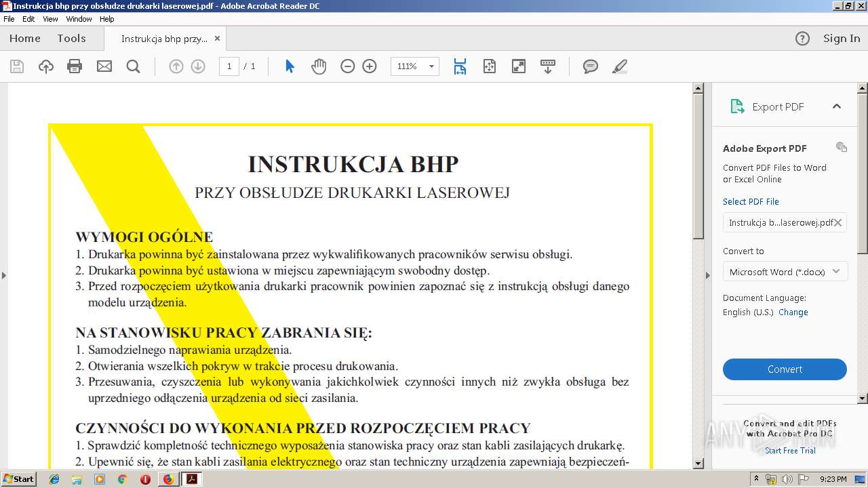Go to next page arrow
868x488 pixels.
click(198, 66)
